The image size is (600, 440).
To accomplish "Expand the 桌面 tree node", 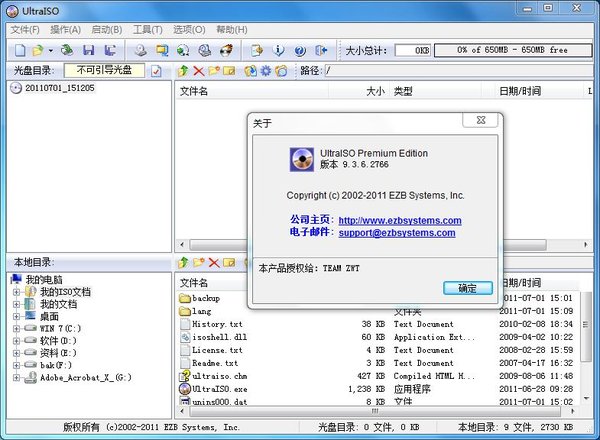I will [16, 316].
